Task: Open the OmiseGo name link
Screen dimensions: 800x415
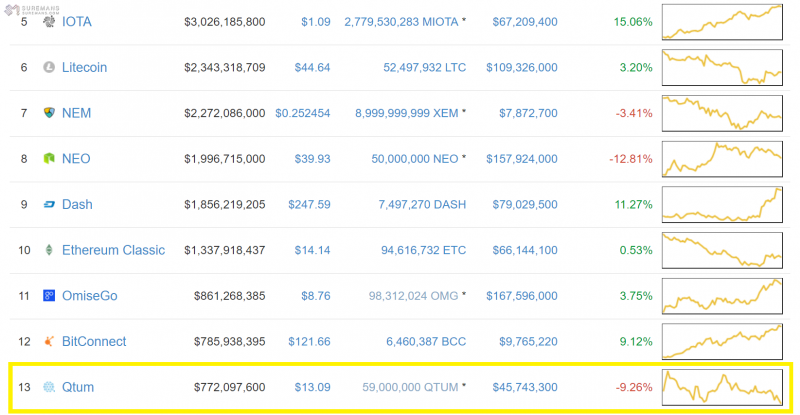Action: click(90, 296)
